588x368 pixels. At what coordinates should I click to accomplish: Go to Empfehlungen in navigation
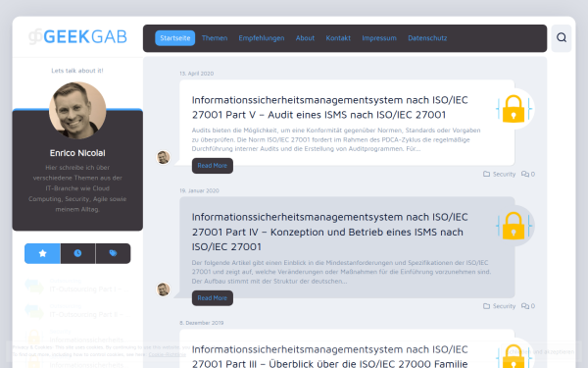point(262,38)
